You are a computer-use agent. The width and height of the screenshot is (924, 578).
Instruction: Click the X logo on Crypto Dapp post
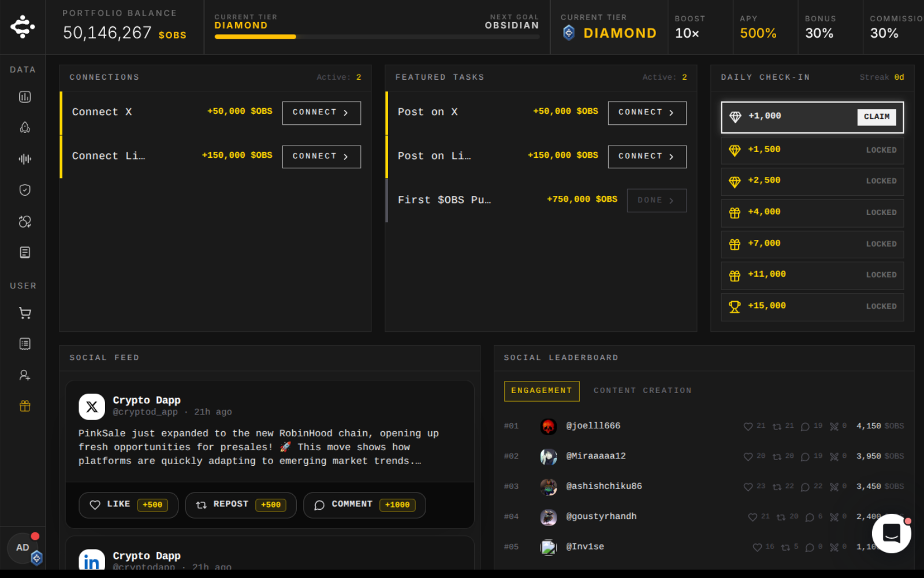point(92,407)
